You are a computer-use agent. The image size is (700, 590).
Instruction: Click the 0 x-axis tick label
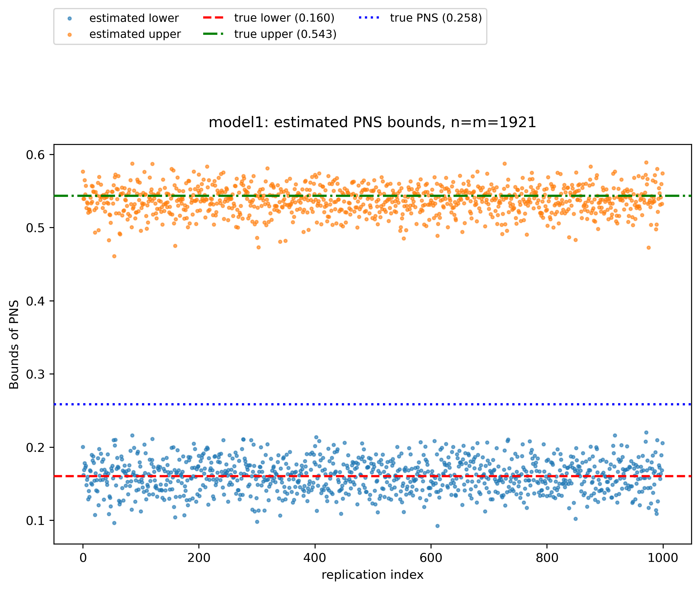point(83,558)
